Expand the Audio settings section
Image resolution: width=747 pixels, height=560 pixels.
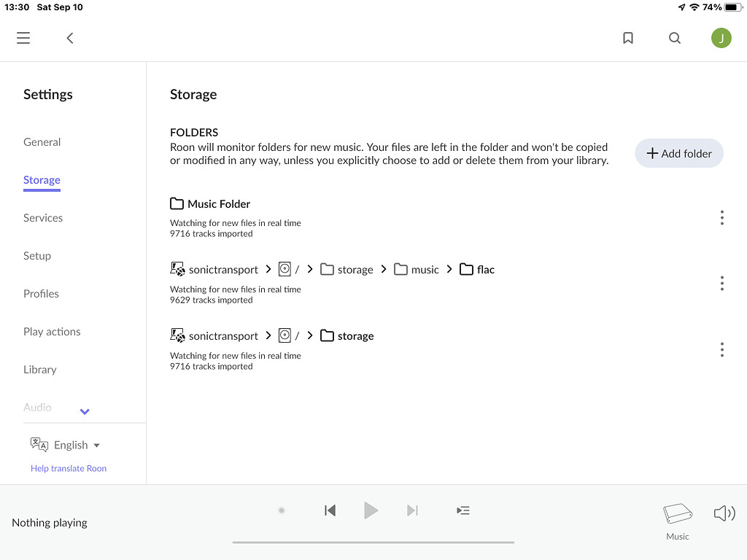tap(84, 411)
